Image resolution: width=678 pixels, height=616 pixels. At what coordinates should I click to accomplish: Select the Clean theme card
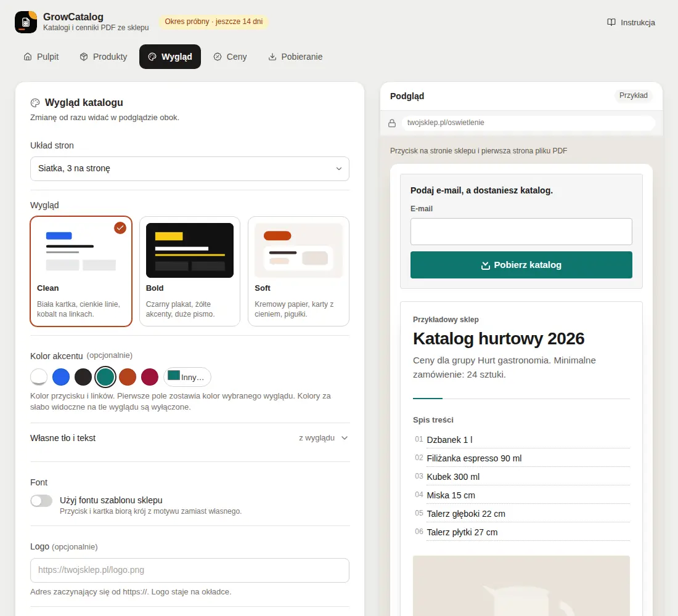point(81,272)
